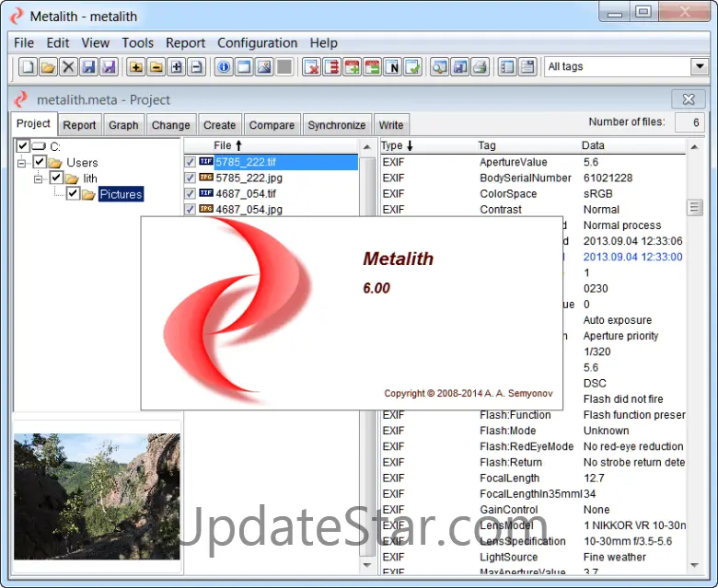Open the All tags dropdown
This screenshot has height=588, width=718.
(699, 67)
